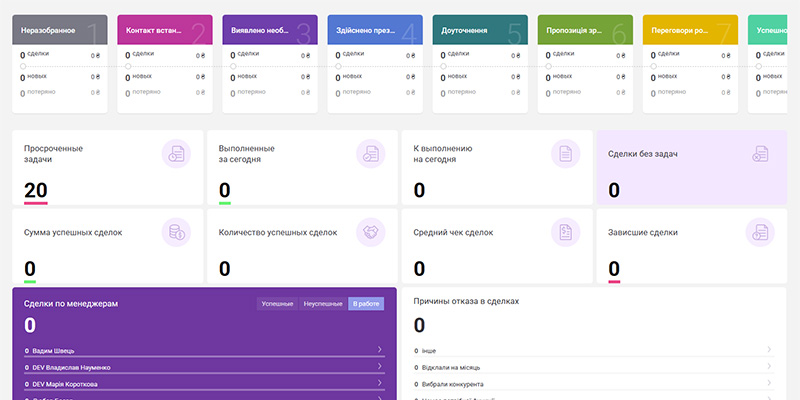The image size is (800, 400).
Task: Open the Вибрали конкурента refusal reason
Action: point(593,384)
